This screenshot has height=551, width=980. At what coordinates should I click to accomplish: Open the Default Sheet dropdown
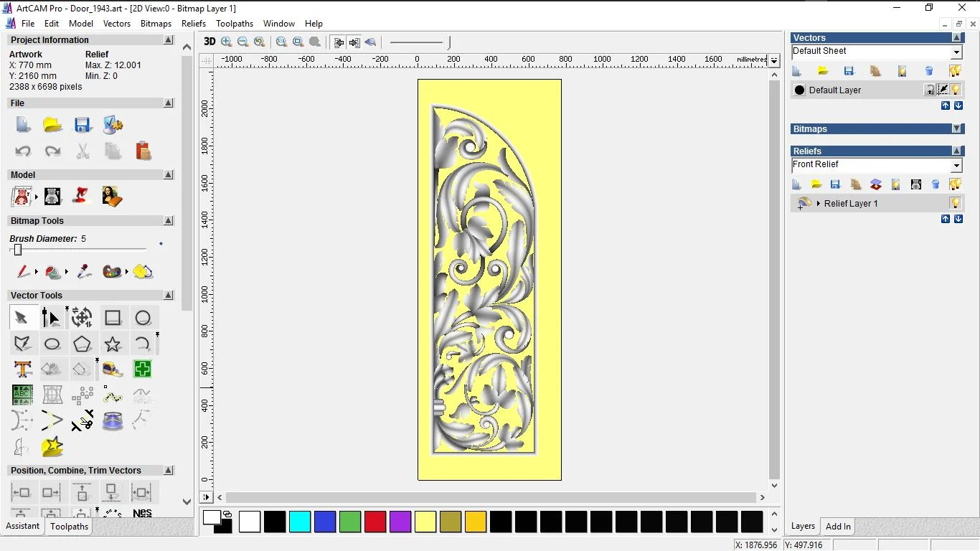(956, 52)
